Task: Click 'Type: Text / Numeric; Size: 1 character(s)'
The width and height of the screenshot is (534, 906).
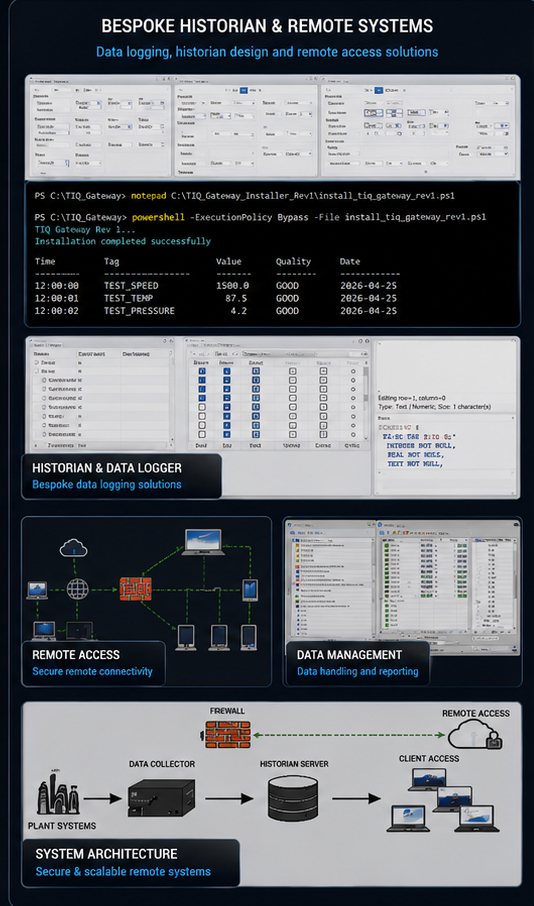Action: click(x=434, y=407)
